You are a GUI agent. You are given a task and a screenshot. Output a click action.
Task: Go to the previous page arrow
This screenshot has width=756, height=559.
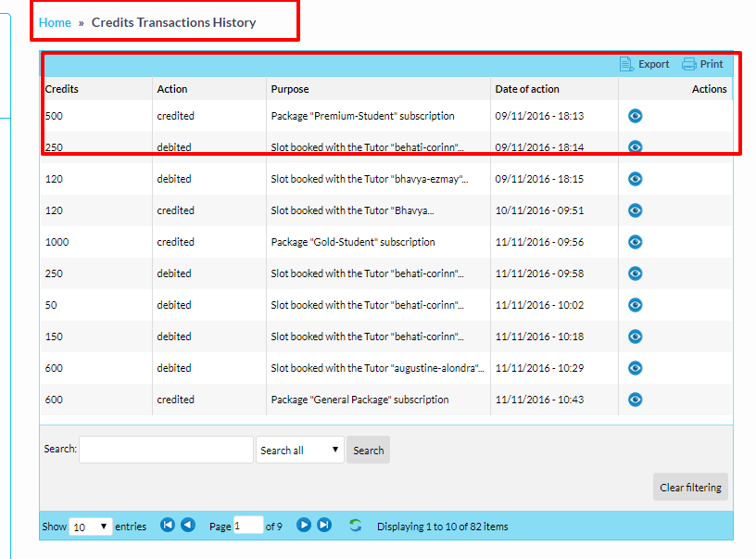point(188,526)
